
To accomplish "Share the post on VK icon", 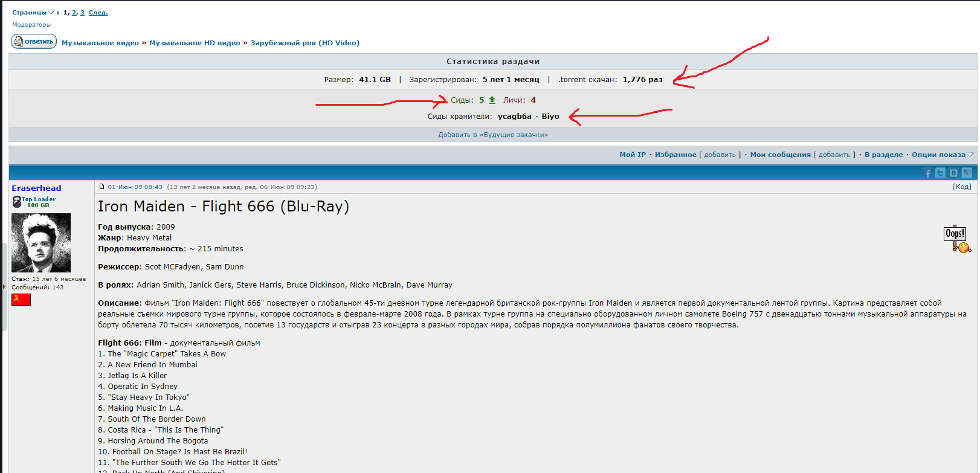I will point(953,173).
